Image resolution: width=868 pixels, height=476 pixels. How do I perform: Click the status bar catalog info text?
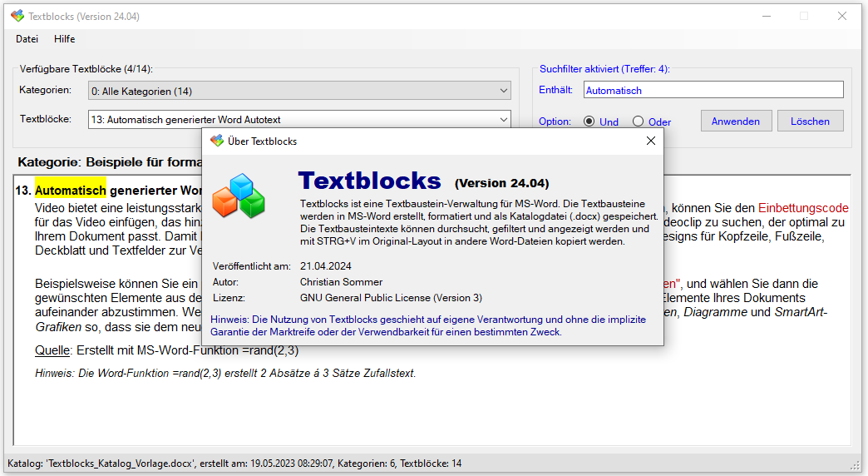pos(234,464)
